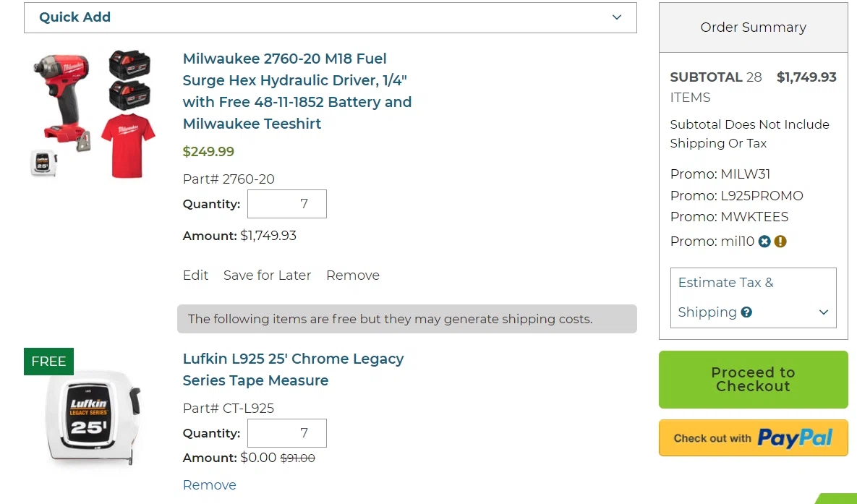This screenshot has width=857, height=504.
Task: Save the Milwaukee driver for later
Action: pyautogui.click(x=267, y=276)
